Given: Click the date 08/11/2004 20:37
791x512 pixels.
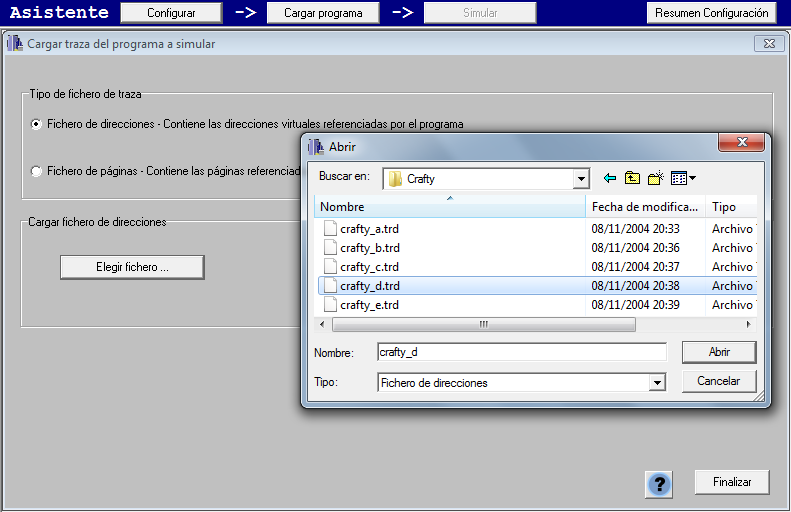Looking at the screenshot, I should point(636,267).
